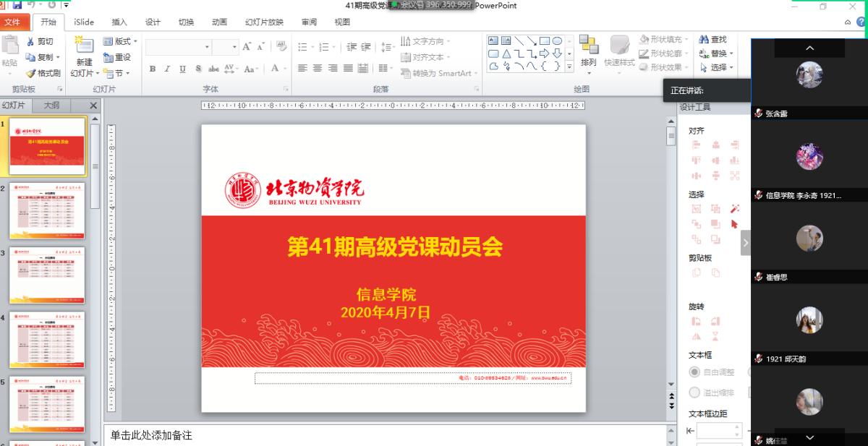The width and height of the screenshot is (868, 446).
Task: Open the Insert (插入) ribbon tab
Action: [x=119, y=22]
